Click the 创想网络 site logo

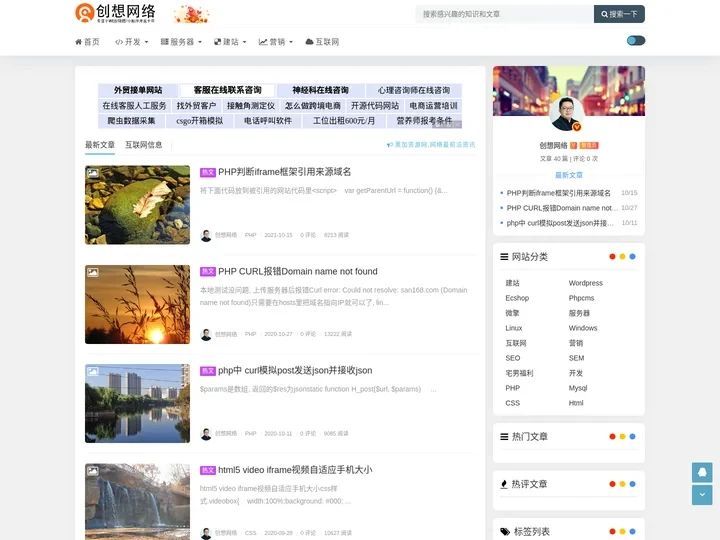point(115,13)
